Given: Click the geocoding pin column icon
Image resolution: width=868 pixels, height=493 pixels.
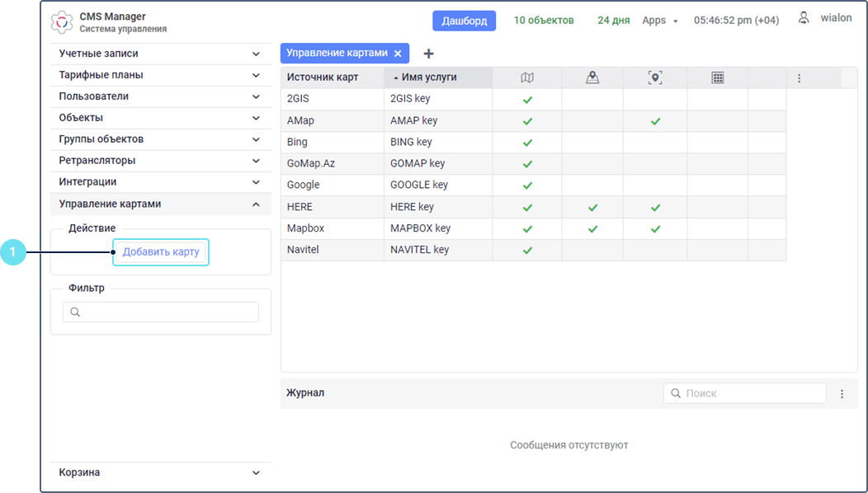Looking at the screenshot, I should pyautogui.click(x=655, y=77).
